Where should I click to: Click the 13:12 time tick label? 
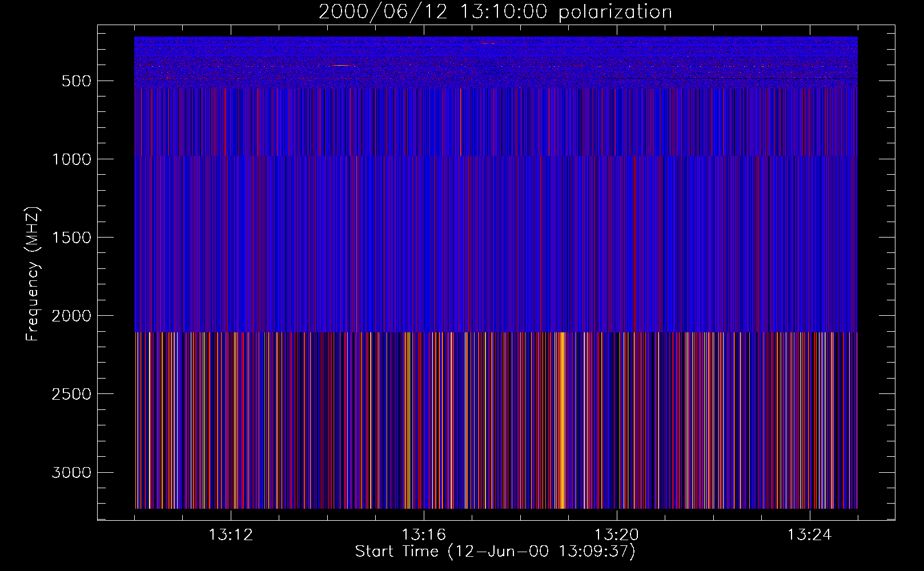231,535
